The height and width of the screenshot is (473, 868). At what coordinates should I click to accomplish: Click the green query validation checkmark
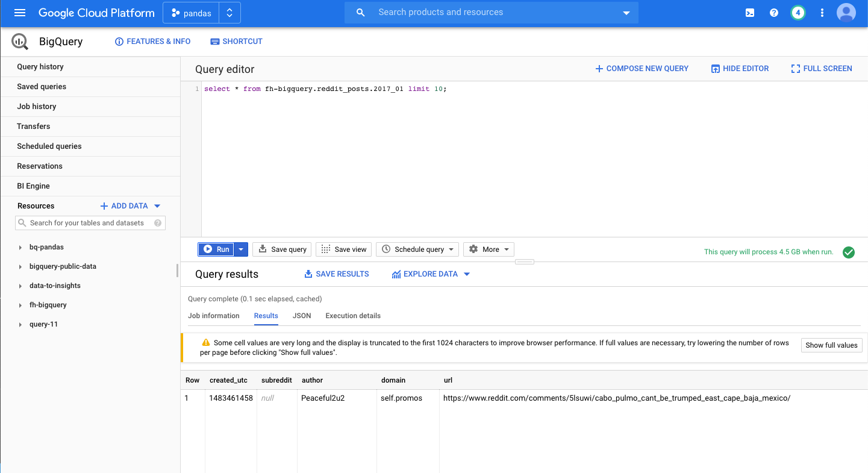coord(849,252)
